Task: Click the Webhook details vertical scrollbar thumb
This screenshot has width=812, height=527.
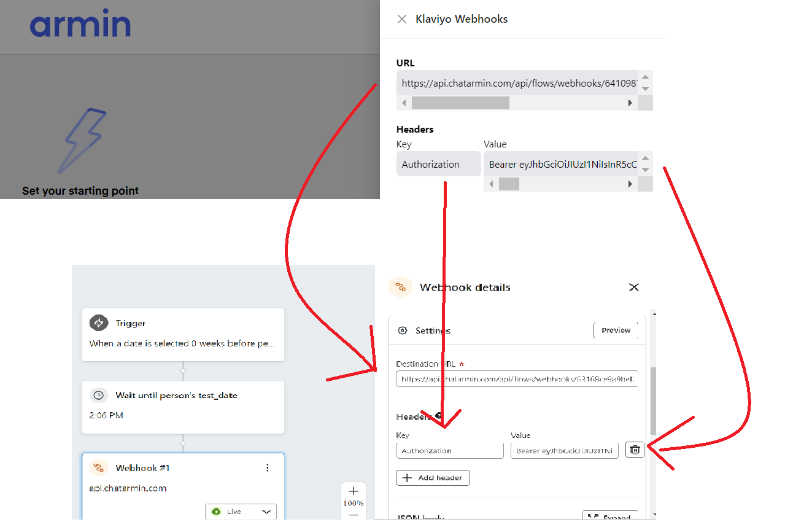Action: click(x=652, y=400)
